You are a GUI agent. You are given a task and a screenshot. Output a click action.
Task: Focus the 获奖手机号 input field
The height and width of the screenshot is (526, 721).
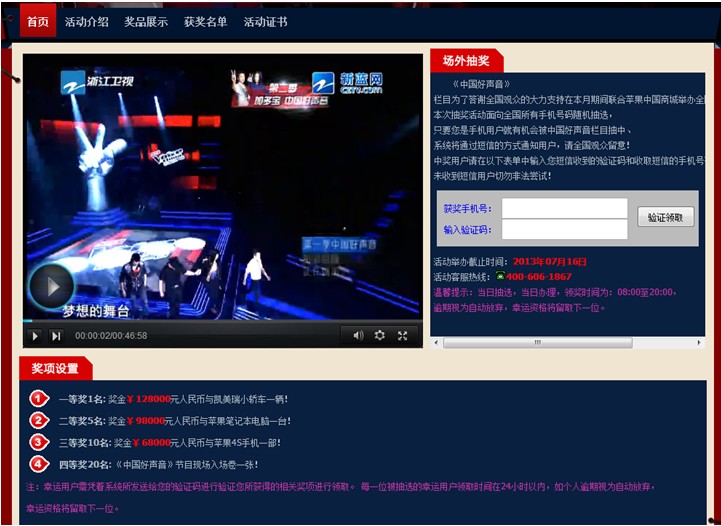(x=564, y=208)
